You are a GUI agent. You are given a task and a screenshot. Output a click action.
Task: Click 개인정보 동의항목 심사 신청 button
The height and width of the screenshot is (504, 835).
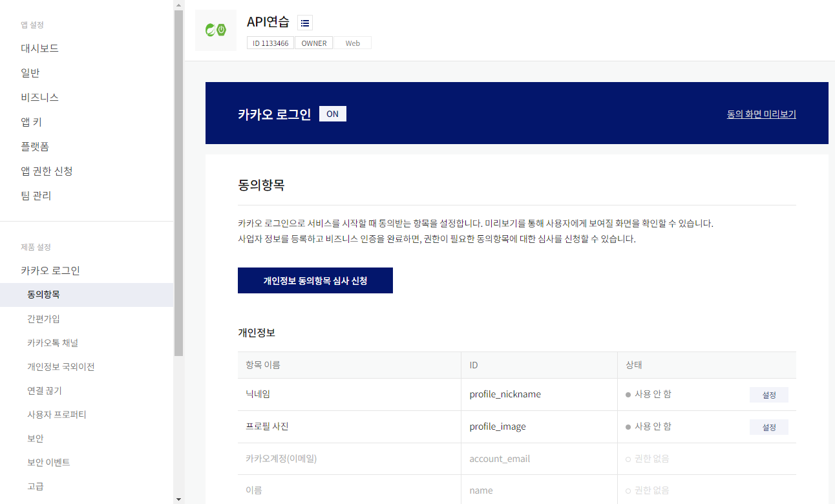click(x=315, y=280)
